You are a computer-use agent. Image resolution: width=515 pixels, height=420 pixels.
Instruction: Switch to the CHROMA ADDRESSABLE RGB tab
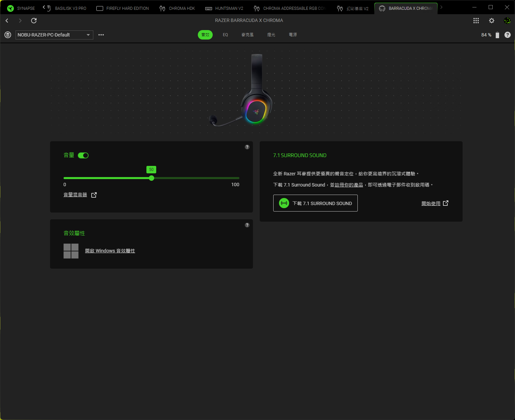(x=289, y=8)
